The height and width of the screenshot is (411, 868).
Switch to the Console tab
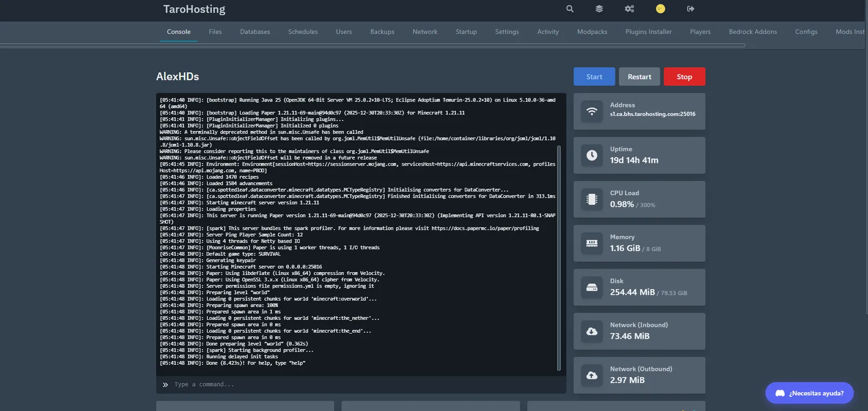[178, 32]
